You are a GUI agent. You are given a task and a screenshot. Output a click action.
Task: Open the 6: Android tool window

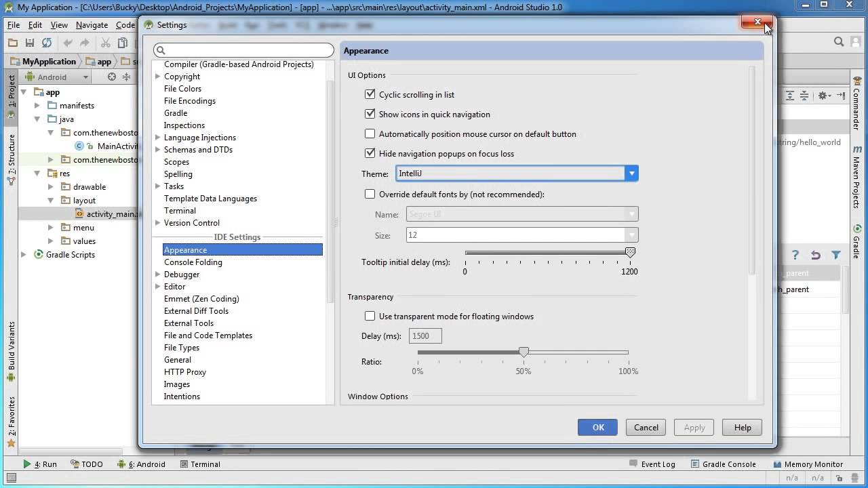click(141, 464)
